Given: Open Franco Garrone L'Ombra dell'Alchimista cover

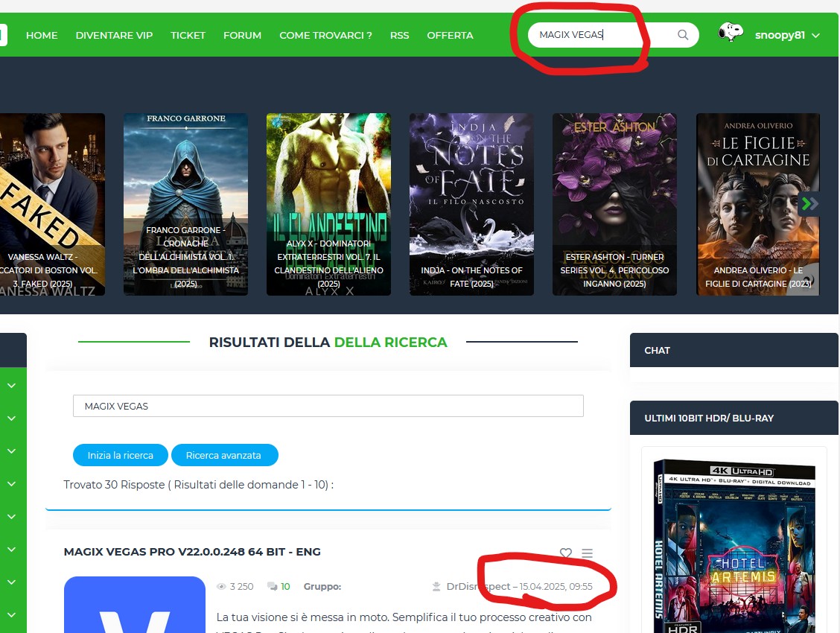Looking at the screenshot, I should point(186,204).
